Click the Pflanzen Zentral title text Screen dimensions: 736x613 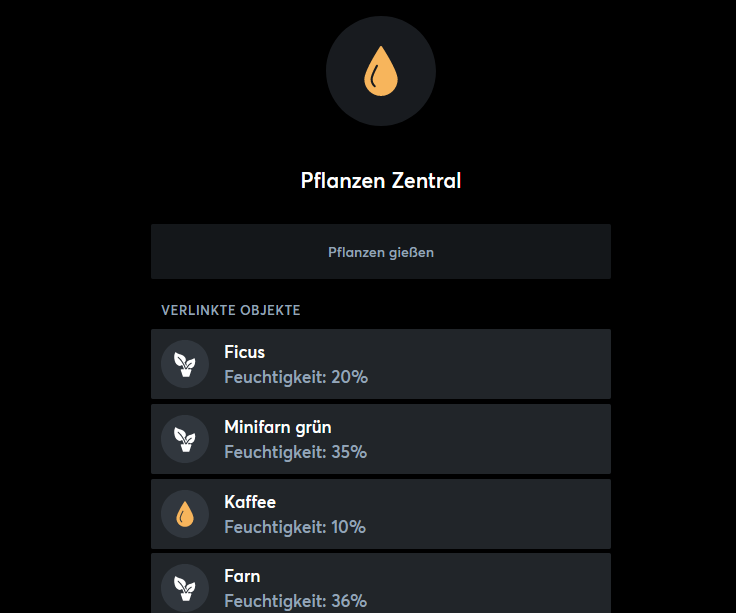[x=381, y=181]
